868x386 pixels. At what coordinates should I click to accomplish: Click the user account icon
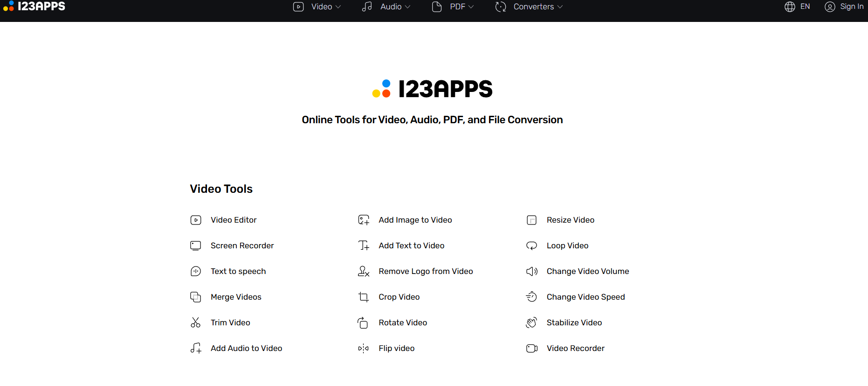tap(830, 7)
